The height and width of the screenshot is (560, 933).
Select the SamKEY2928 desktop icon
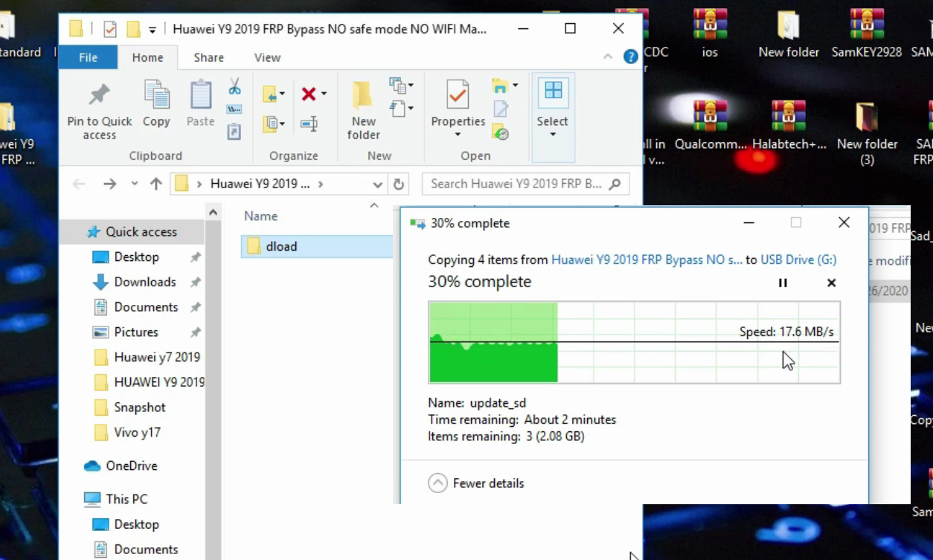point(867,24)
